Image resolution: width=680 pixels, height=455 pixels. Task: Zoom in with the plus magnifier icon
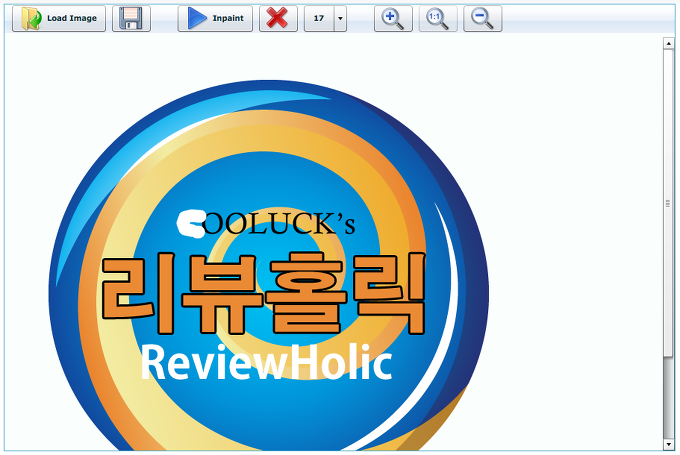393,19
